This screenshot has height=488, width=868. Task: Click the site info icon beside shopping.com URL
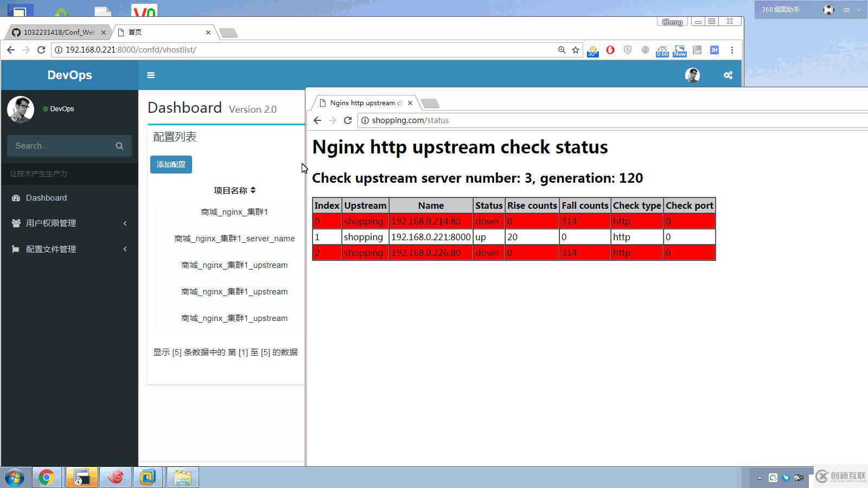[x=365, y=120]
